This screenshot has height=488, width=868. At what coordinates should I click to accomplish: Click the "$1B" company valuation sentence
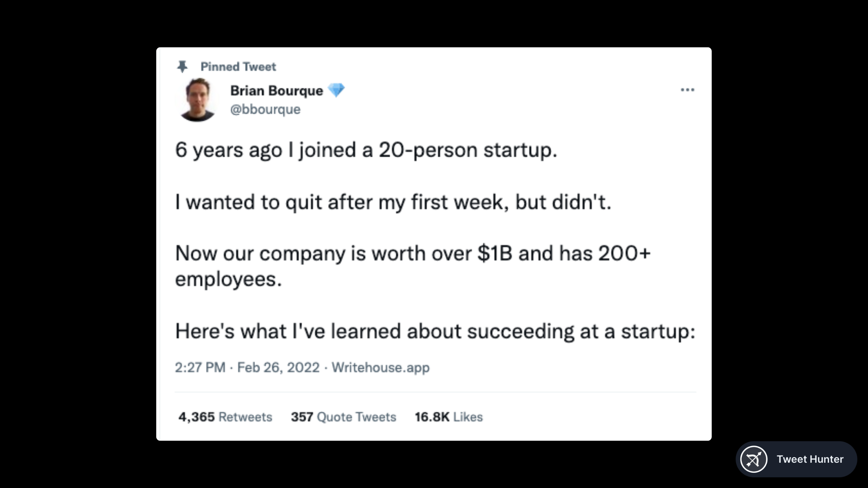pos(412,253)
